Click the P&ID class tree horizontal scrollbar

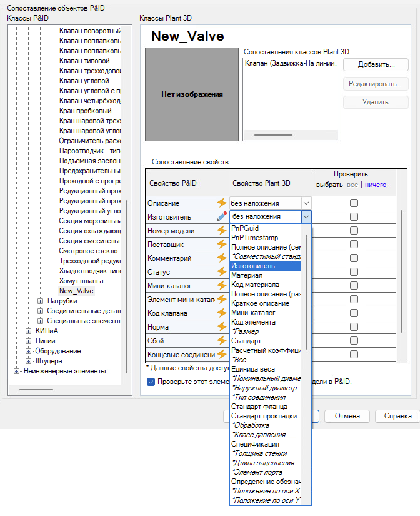coord(36,390)
